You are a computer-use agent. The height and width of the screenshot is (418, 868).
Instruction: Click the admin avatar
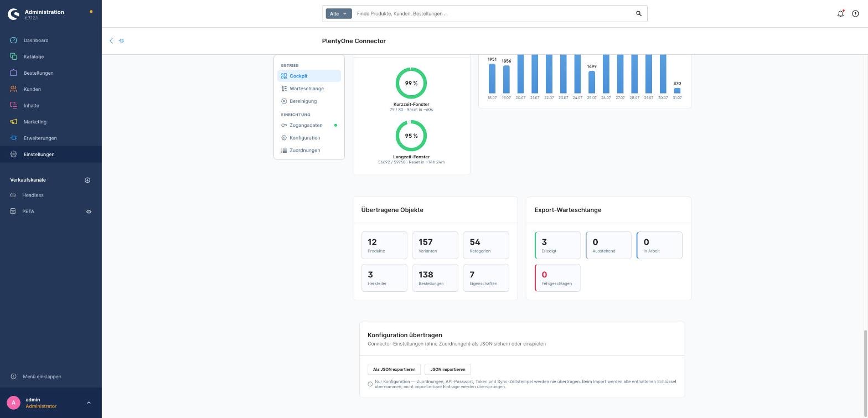tap(14, 402)
